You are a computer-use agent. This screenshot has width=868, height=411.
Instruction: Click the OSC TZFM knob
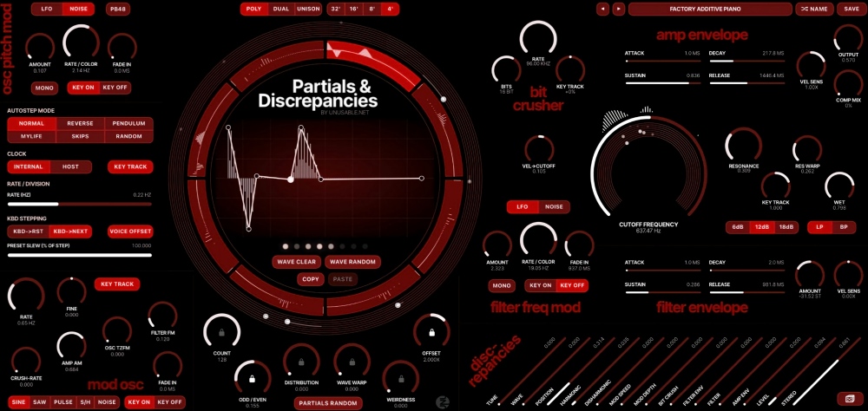coord(117,330)
